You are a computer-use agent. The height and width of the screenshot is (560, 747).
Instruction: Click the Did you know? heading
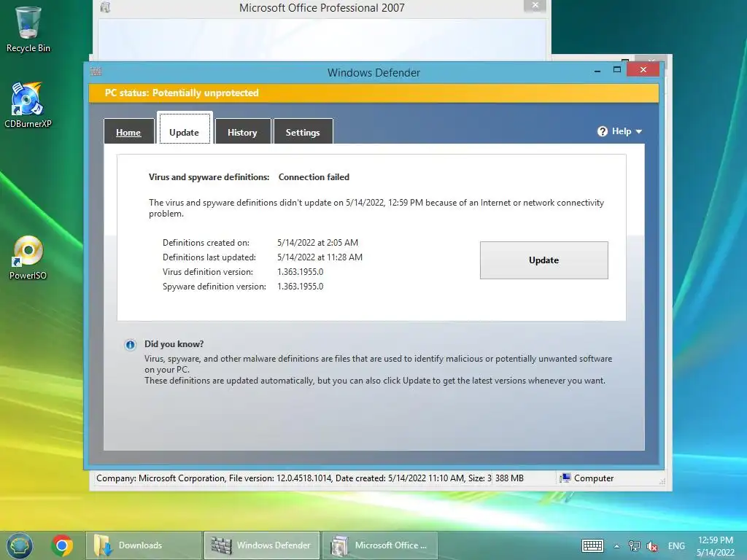point(174,344)
